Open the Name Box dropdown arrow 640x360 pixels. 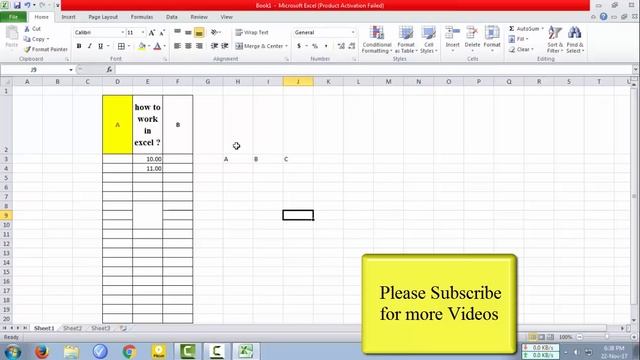[71, 70]
